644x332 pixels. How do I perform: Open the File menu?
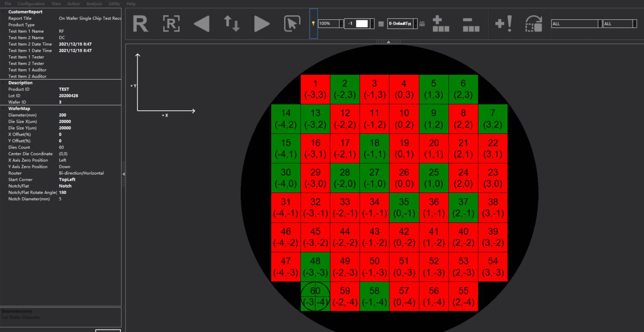point(8,4)
